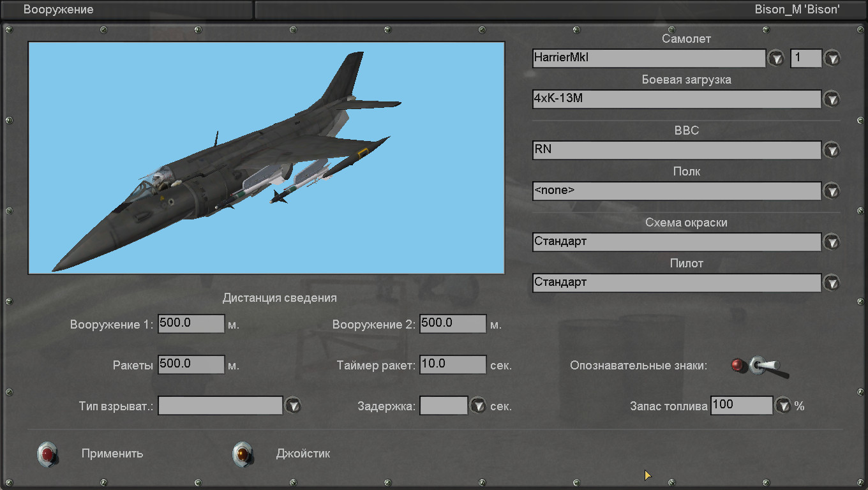This screenshot has height=490, width=868.
Task: Click the Пилот Стандарт field
Action: click(x=677, y=283)
